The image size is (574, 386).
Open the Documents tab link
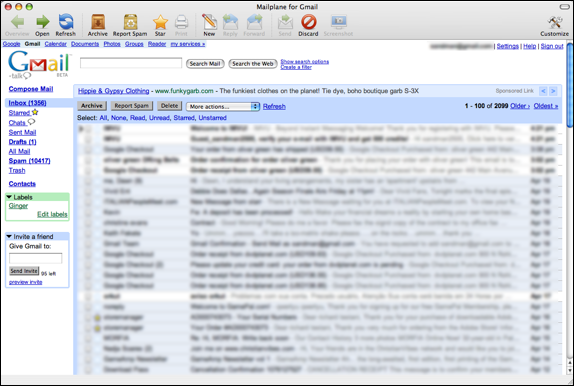[x=85, y=44]
